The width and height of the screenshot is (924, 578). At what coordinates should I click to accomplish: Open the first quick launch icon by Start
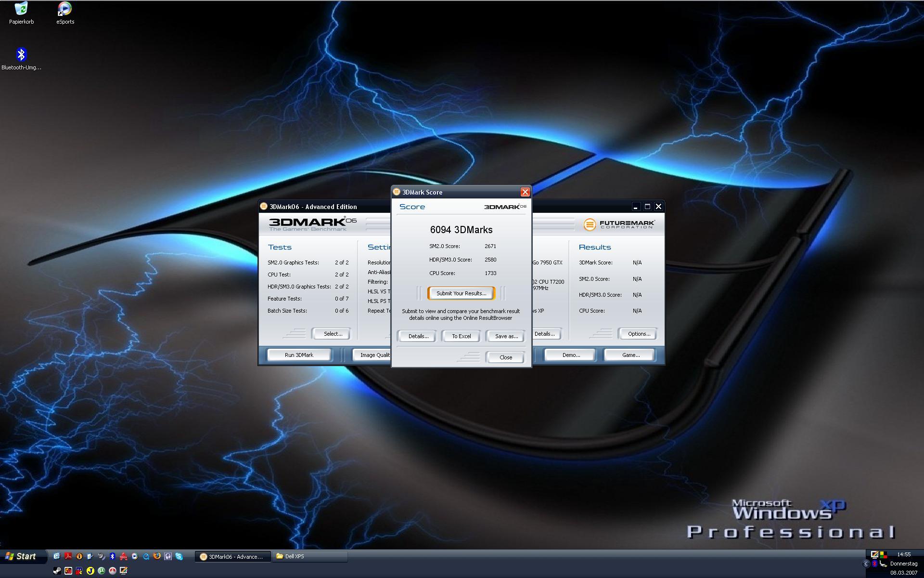pos(57,556)
